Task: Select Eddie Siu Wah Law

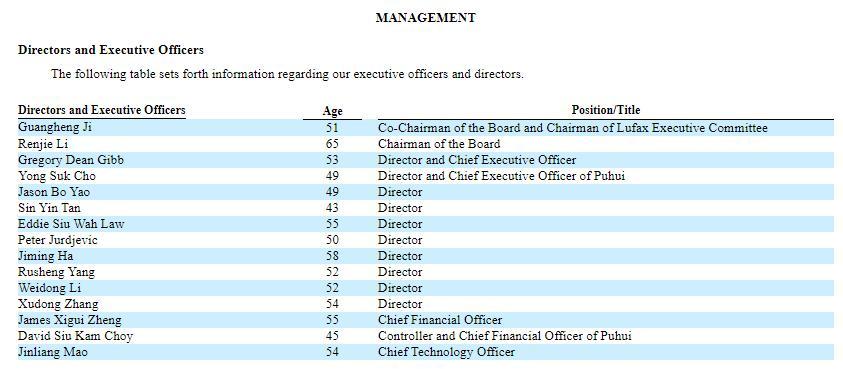Action: tap(71, 224)
